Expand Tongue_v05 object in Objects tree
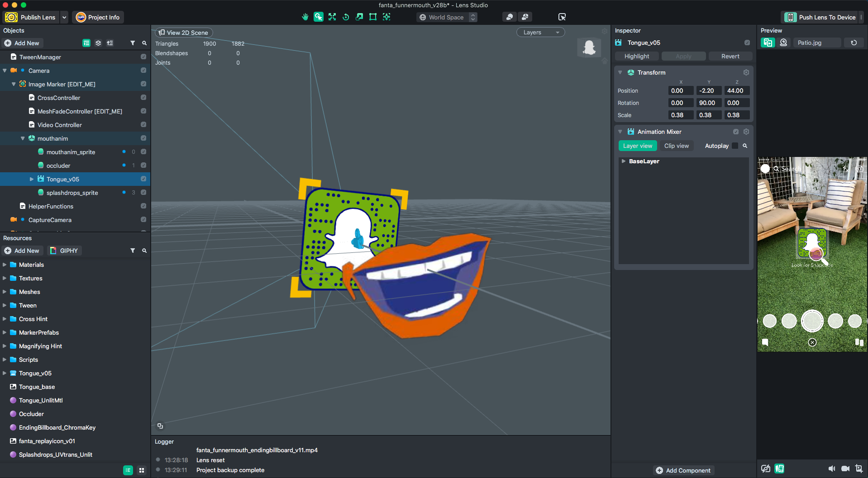 point(32,179)
